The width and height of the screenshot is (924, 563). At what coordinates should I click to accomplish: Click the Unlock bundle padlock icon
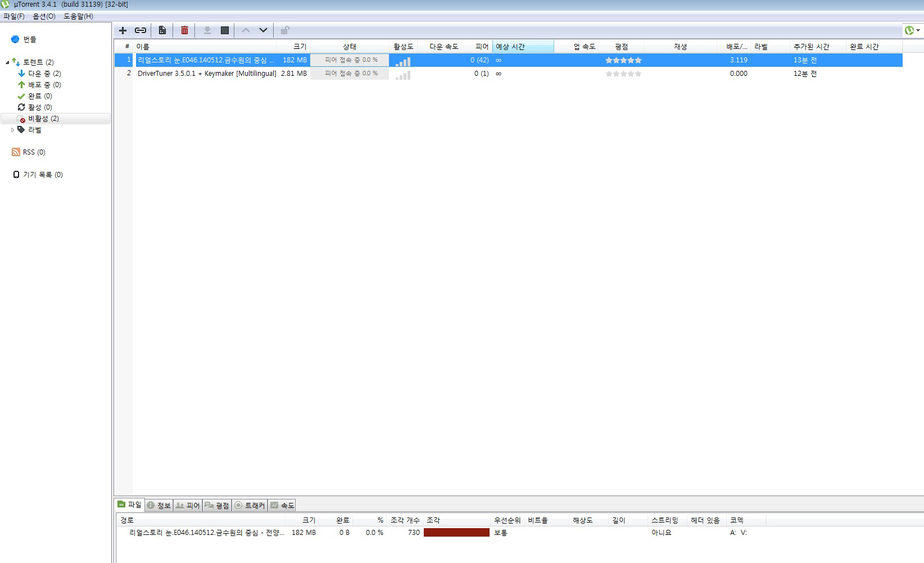pyautogui.click(x=285, y=30)
